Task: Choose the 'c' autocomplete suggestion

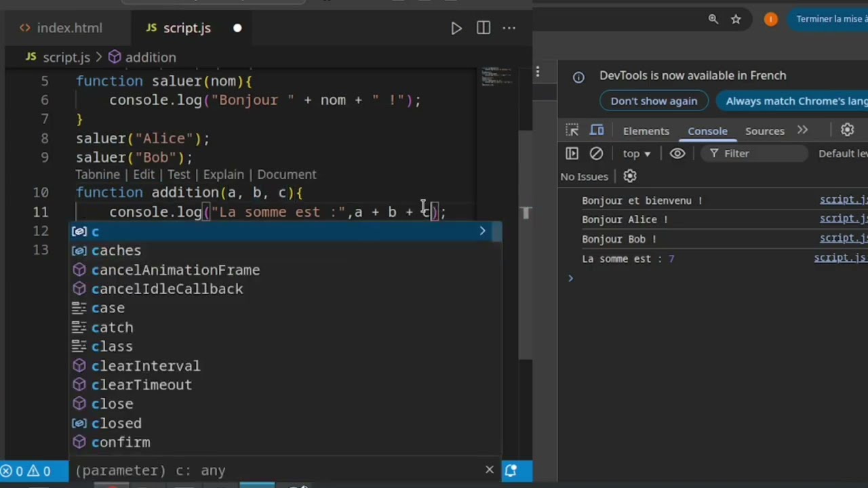Action: pos(285,231)
